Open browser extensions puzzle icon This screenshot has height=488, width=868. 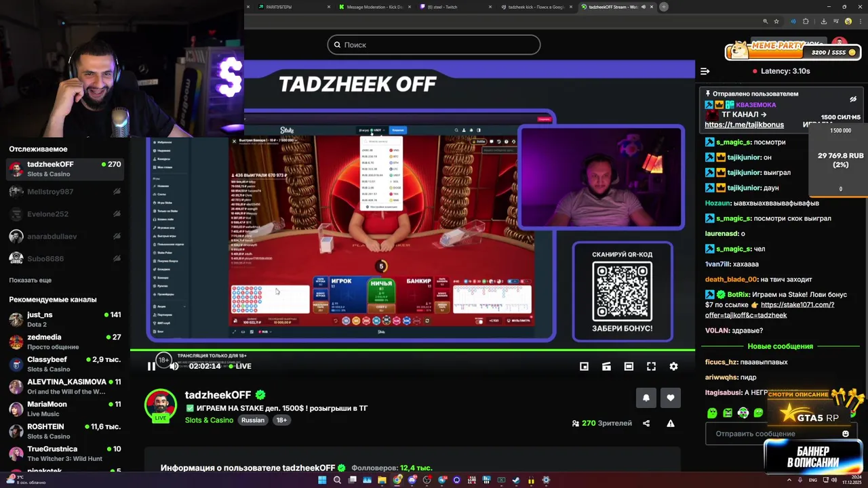pos(806,22)
